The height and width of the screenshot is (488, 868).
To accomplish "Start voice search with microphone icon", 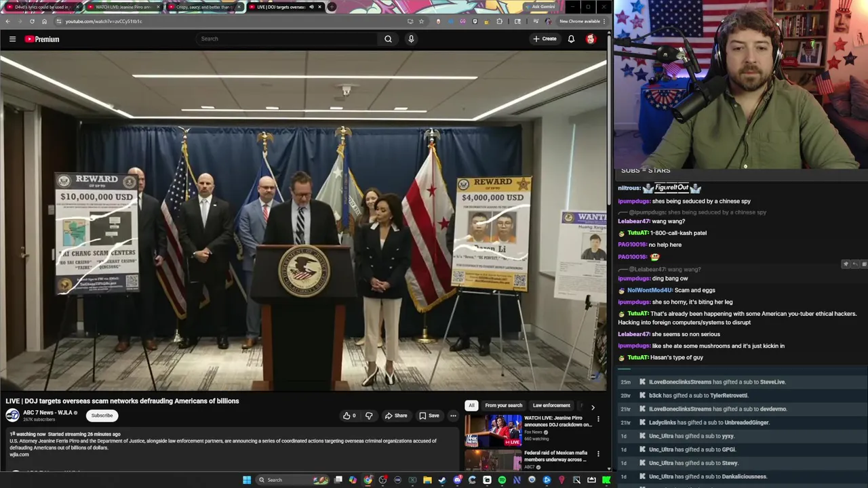I will (411, 39).
